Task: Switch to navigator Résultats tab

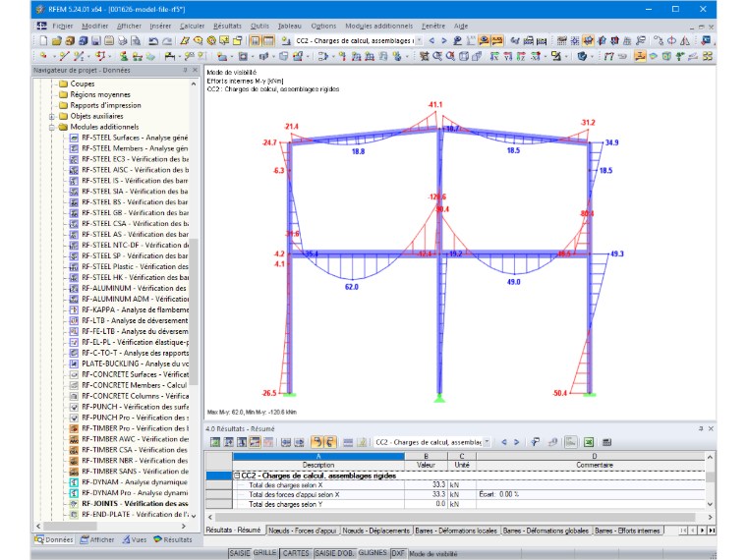Action: [x=172, y=540]
